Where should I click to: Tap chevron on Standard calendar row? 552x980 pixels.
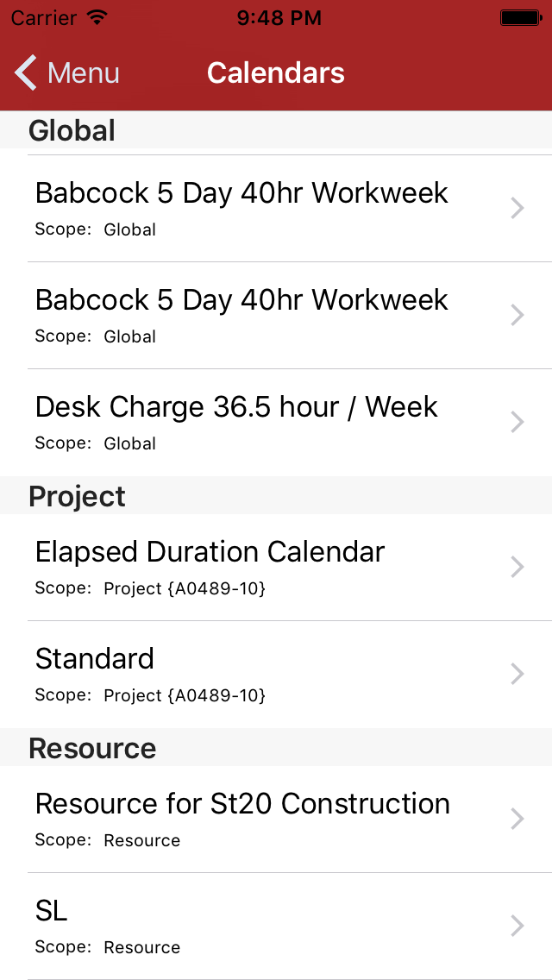[517, 674]
